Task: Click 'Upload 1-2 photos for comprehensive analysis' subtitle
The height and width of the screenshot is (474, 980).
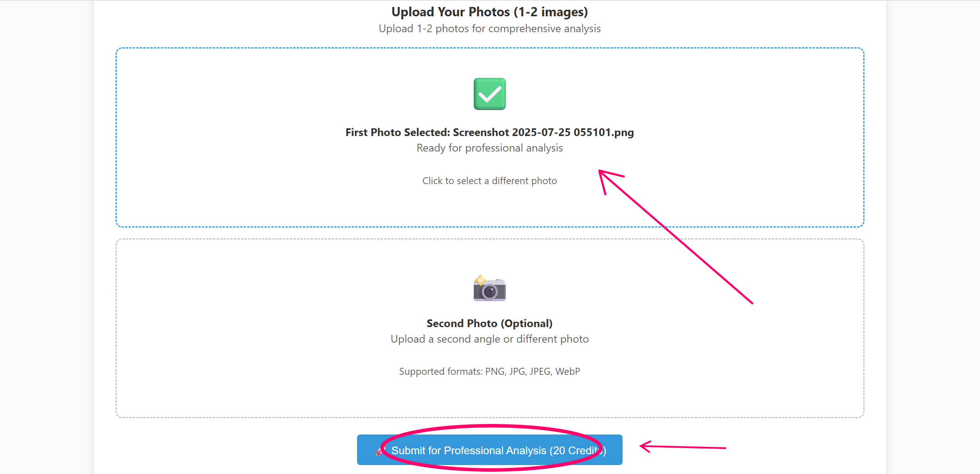Action: click(x=490, y=29)
